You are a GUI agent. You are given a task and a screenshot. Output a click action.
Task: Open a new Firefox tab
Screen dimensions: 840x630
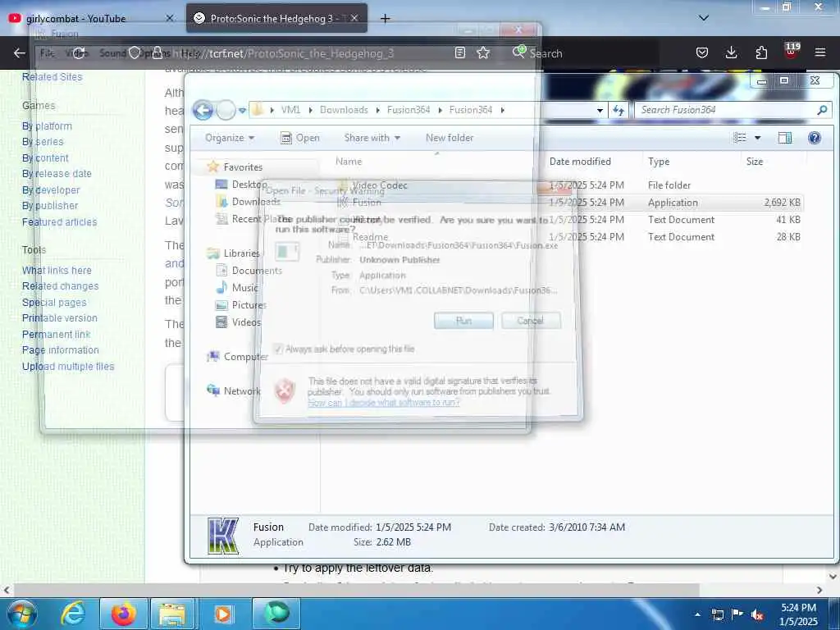(385, 19)
